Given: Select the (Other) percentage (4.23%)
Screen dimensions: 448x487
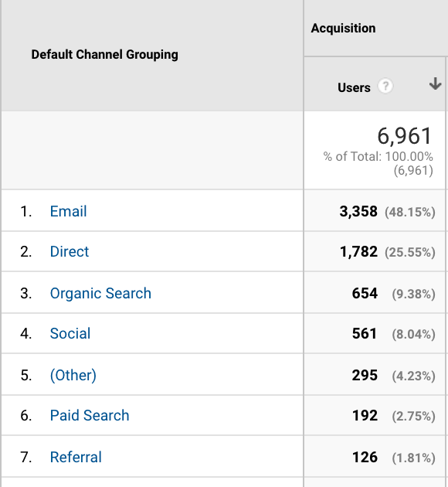Looking at the screenshot, I should coord(413,376).
